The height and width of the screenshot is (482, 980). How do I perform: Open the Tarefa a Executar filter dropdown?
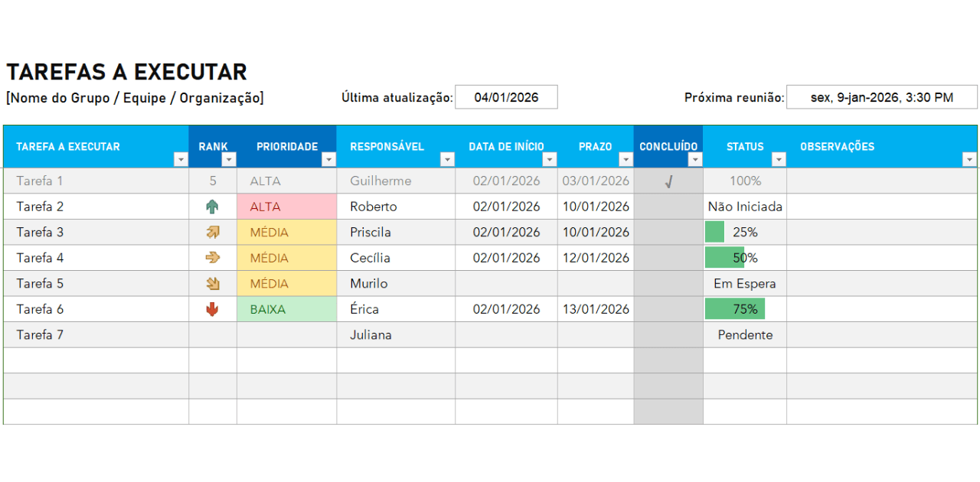181,159
